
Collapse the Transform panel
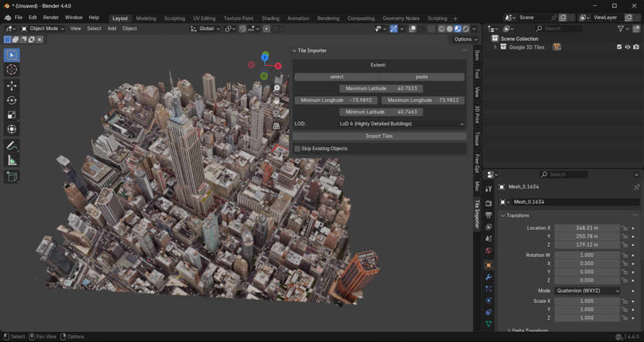click(503, 216)
